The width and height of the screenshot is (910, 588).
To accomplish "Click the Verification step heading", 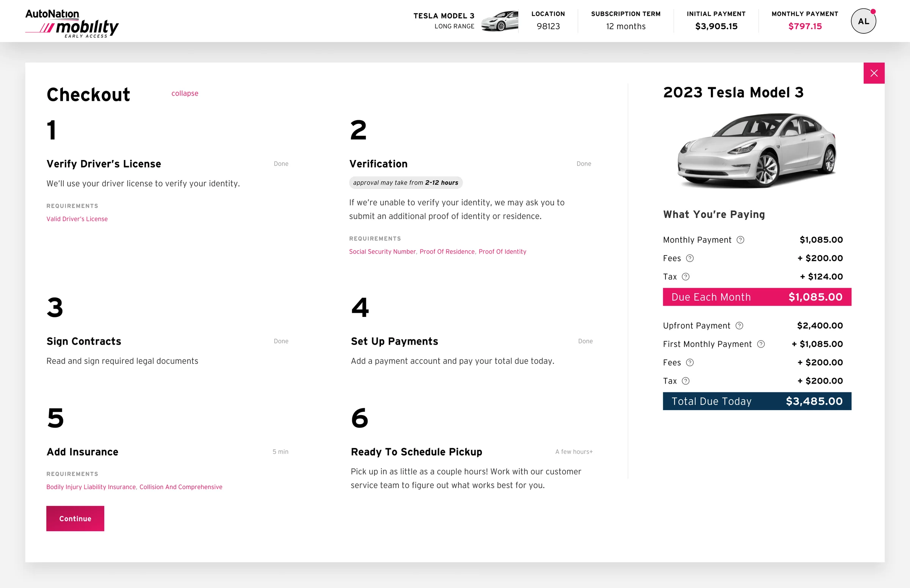I will click(x=378, y=164).
